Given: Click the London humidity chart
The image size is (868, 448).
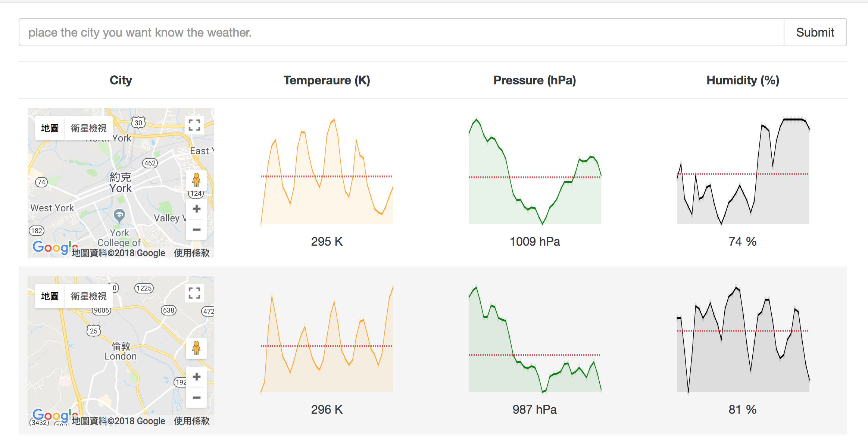Looking at the screenshot, I should pos(743,339).
